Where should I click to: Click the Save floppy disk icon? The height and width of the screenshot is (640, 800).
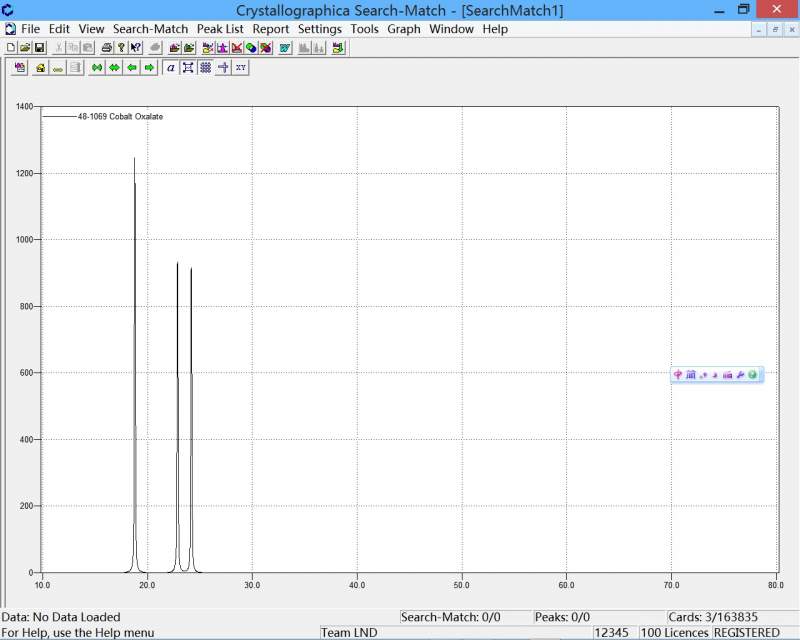39,48
